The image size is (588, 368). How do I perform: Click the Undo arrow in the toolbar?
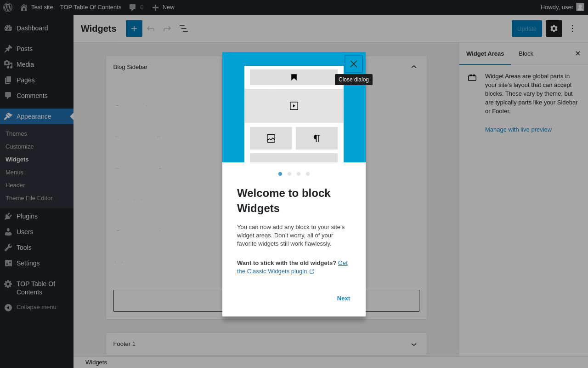151,29
